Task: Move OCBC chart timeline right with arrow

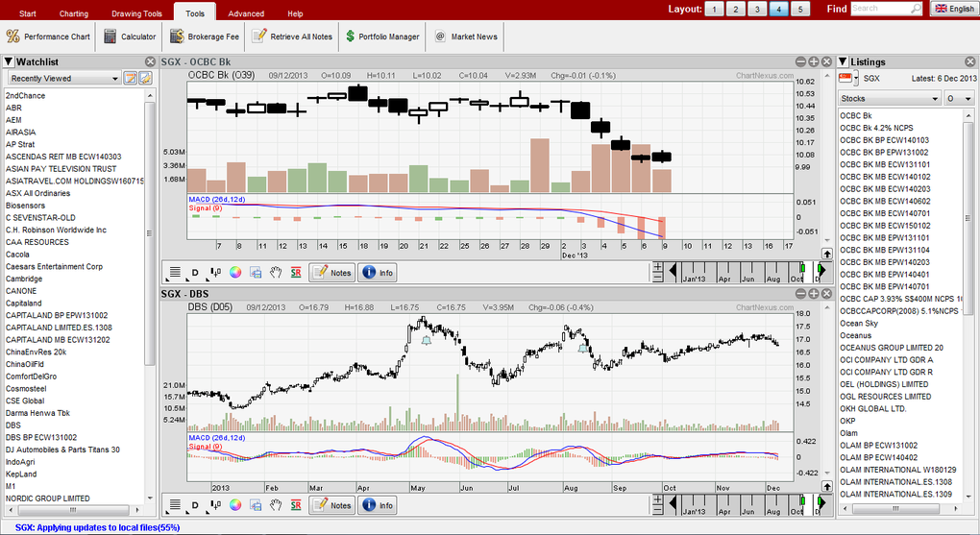Action: 821,272
